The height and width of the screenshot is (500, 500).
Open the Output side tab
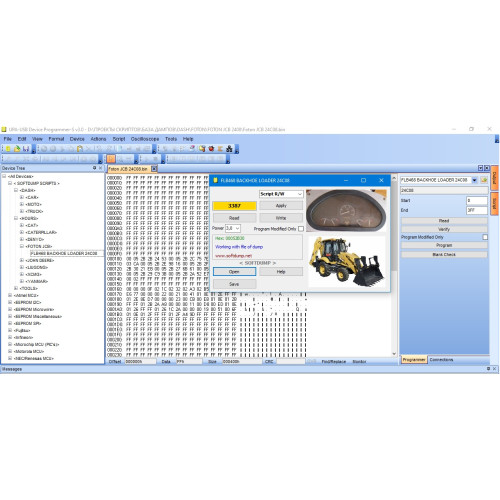pyautogui.click(x=495, y=178)
